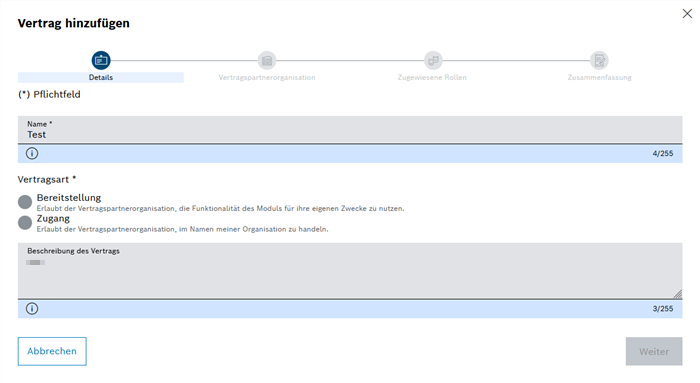Close the Vertrag hinzufügen dialog
Screen dimensions: 700x383
(x=687, y=14)
